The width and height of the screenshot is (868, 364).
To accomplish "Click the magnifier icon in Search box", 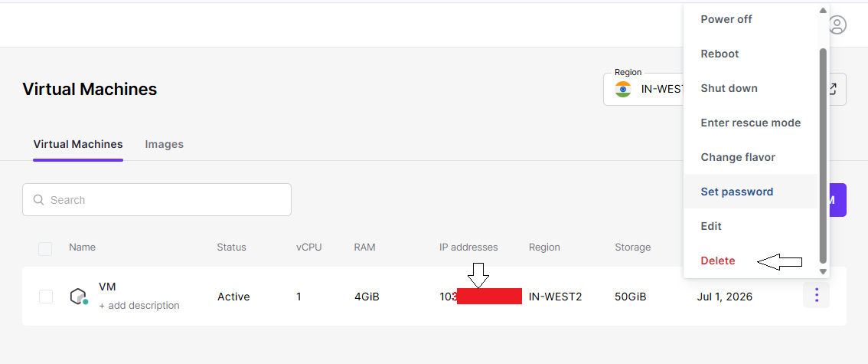I will 38,199.
